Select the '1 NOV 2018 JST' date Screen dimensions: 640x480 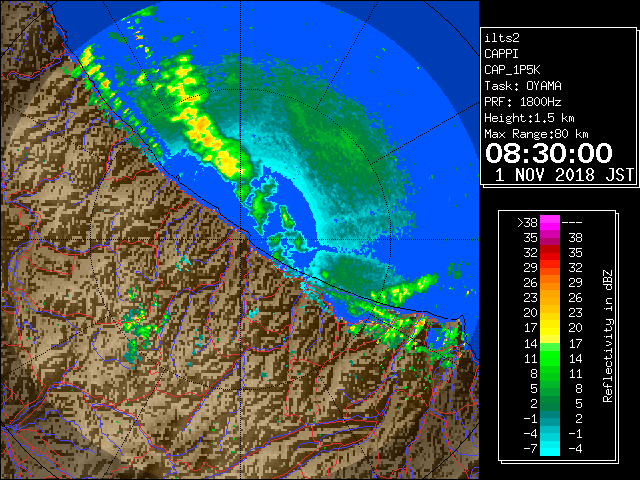point(564,175)
